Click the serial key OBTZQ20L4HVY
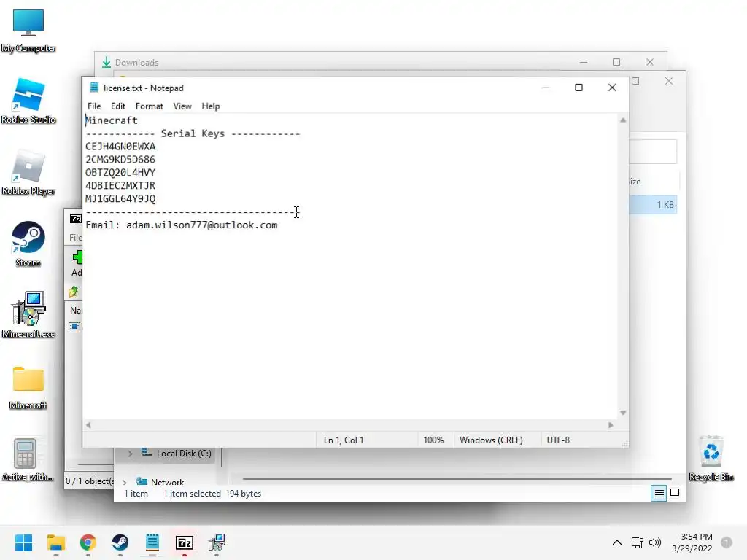This screenshot has width=747, height=560. [120, 172]
